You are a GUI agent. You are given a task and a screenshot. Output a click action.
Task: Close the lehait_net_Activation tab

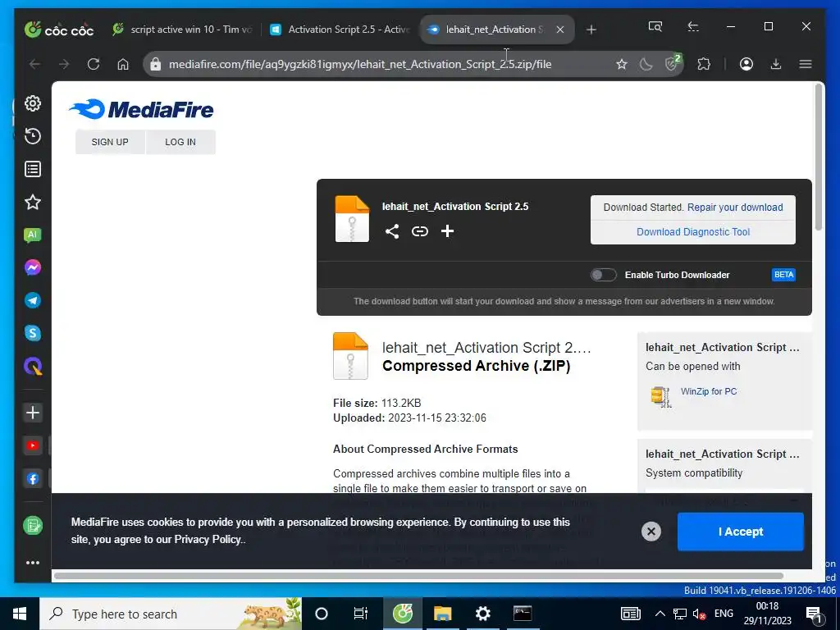(x=559, y=30)
